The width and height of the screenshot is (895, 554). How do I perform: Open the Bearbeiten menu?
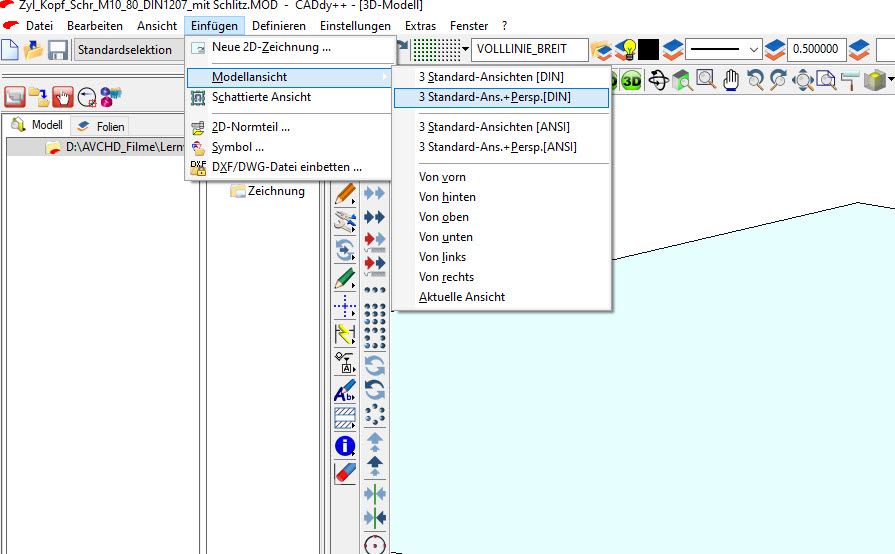point(95,26)
